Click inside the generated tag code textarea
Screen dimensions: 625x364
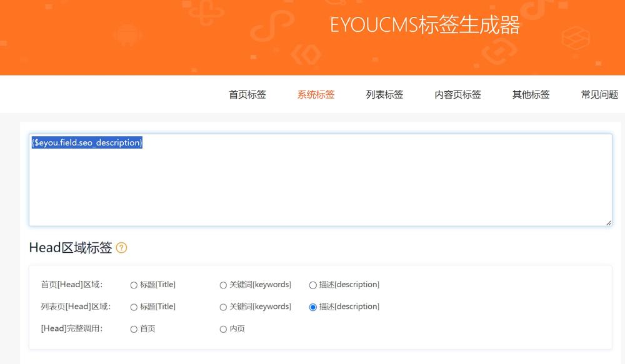(x=321, y=180)
